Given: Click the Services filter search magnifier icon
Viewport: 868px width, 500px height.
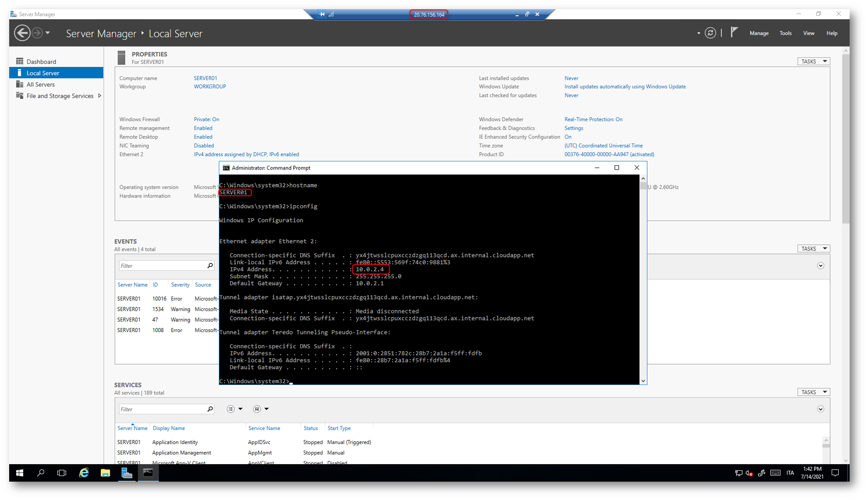Looking at the screenshot, I should pos(210,409).
